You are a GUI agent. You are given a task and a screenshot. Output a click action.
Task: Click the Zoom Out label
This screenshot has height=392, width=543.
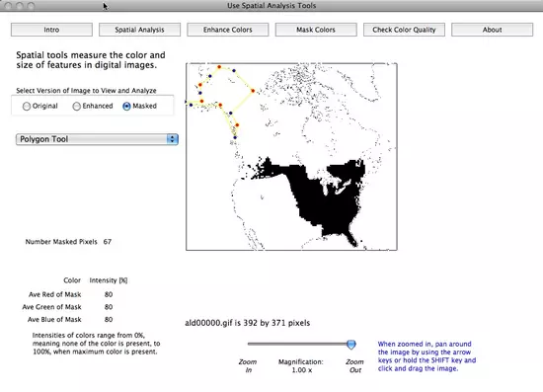(x=354, y=365)
